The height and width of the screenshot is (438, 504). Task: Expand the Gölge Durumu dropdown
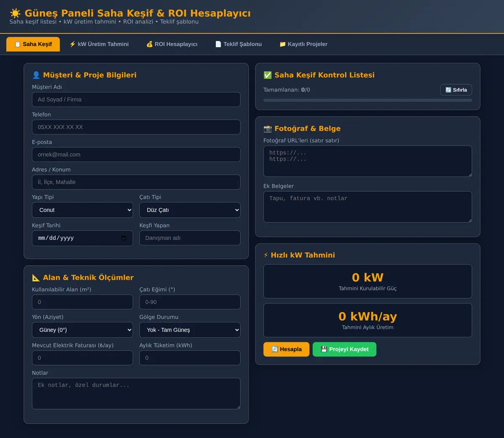coord(190,330)
